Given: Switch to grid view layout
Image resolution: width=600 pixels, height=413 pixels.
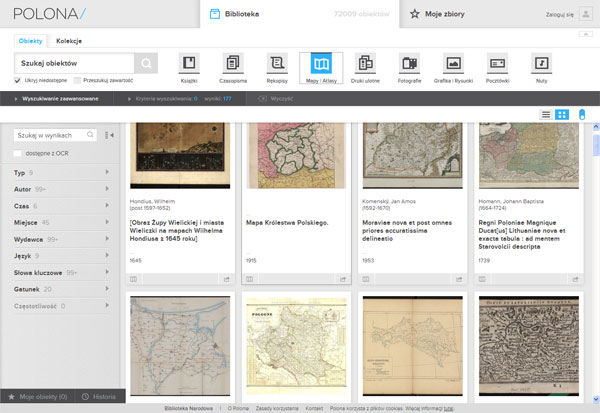Looking at the screenshot, I should (562, 114).
